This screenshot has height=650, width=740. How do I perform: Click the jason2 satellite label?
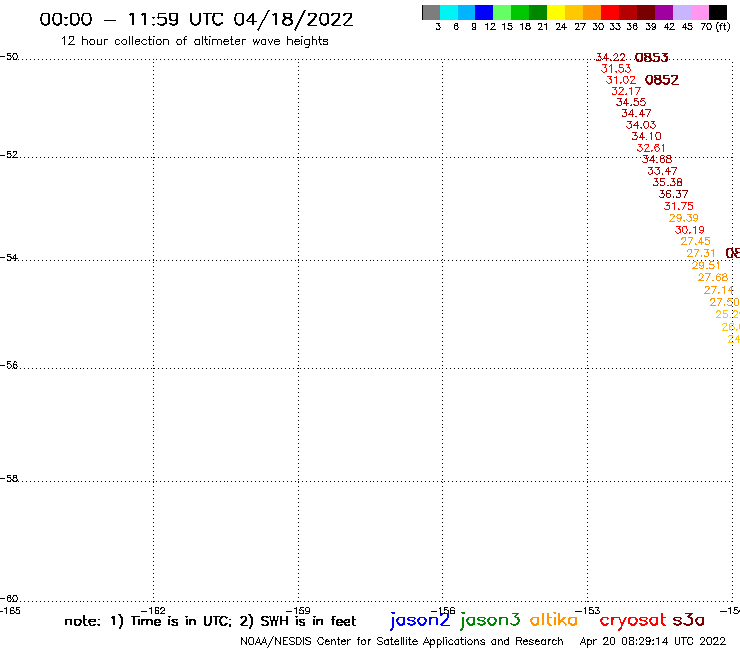pyautogui.click(x=420, y=620)
